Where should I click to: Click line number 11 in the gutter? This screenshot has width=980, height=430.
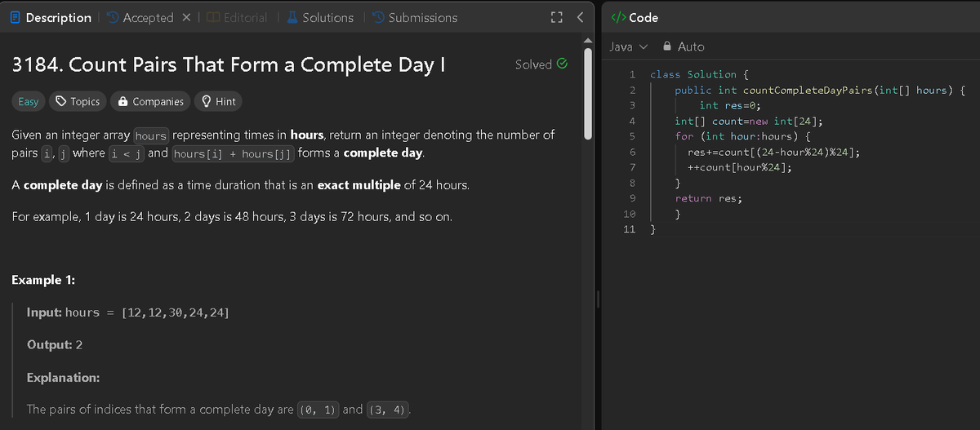[x=629, y=229]
